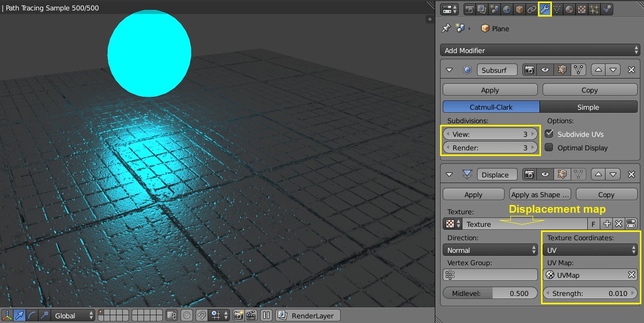The image size is (644, 323).
Task: Toggle the Subdivide UVs checkbox
Action: click(549, 134)
